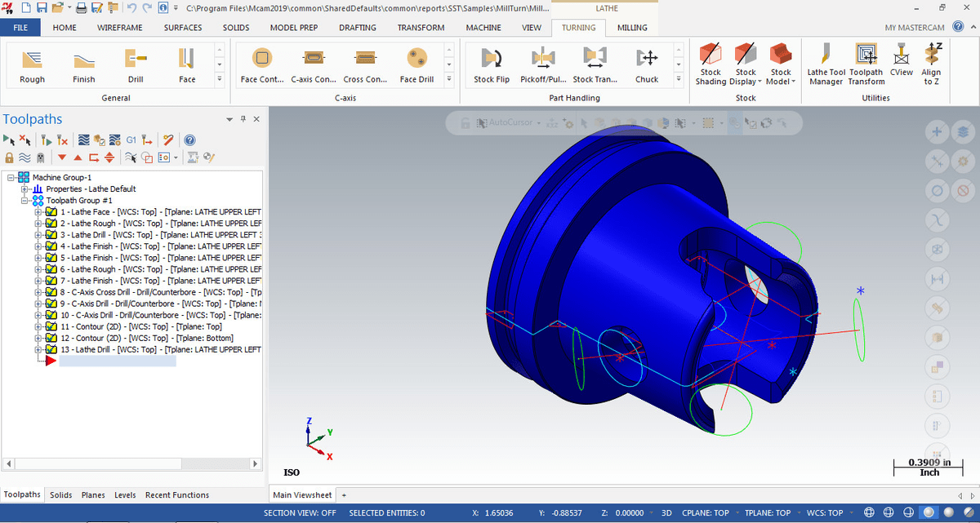The image size is (980, 523).
Task: Toggle selection of operation 1 - Lathe Face
Action: point(51,212)
